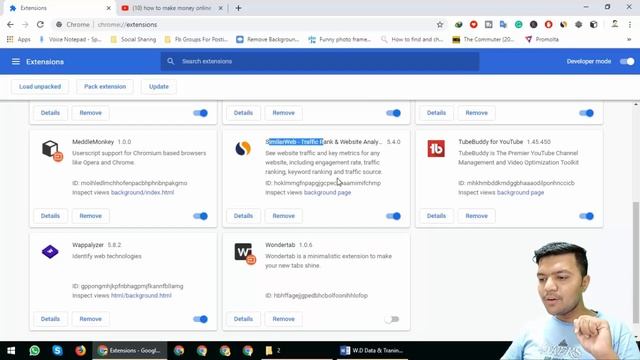Remove the SimilarWeb extension
The height and width of the screenshot is (360, 640).
point(284,216)
